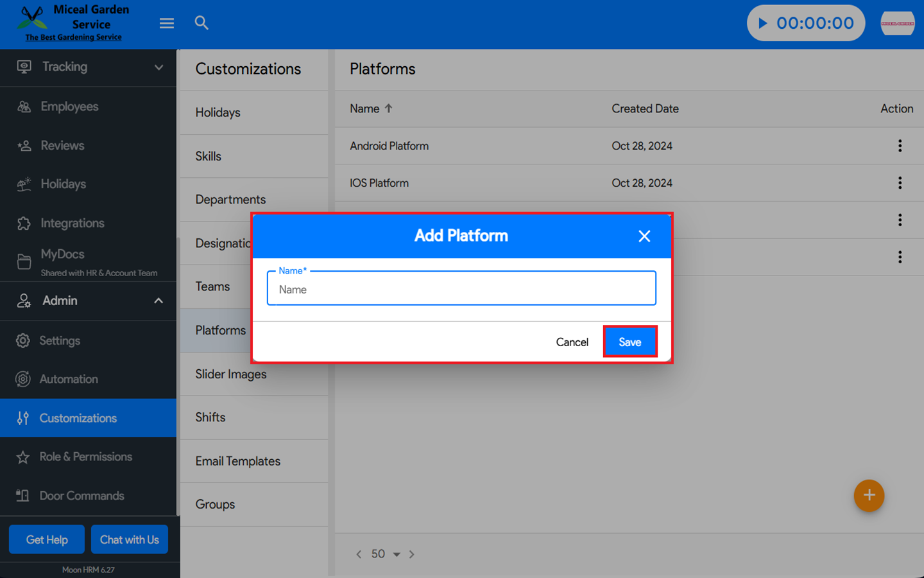Expand the Tracking menu section
The height and width of the screenshot is (578, 924).
point(158,67)
